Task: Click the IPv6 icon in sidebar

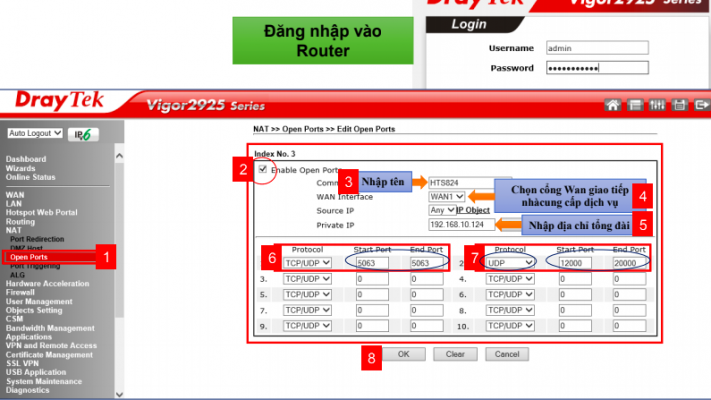Action: click(x=84, y=134)
